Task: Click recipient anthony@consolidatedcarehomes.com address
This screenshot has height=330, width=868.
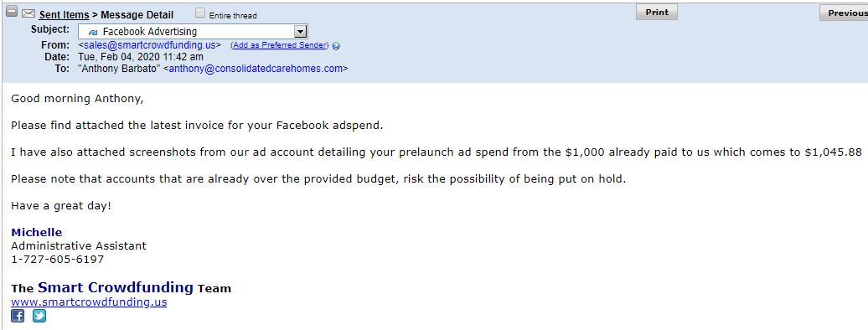Action: pos(256,69)
